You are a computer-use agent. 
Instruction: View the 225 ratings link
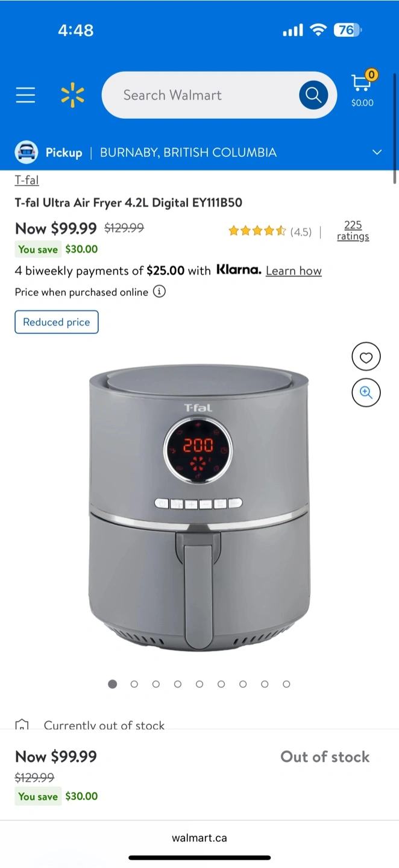[353, 230]
